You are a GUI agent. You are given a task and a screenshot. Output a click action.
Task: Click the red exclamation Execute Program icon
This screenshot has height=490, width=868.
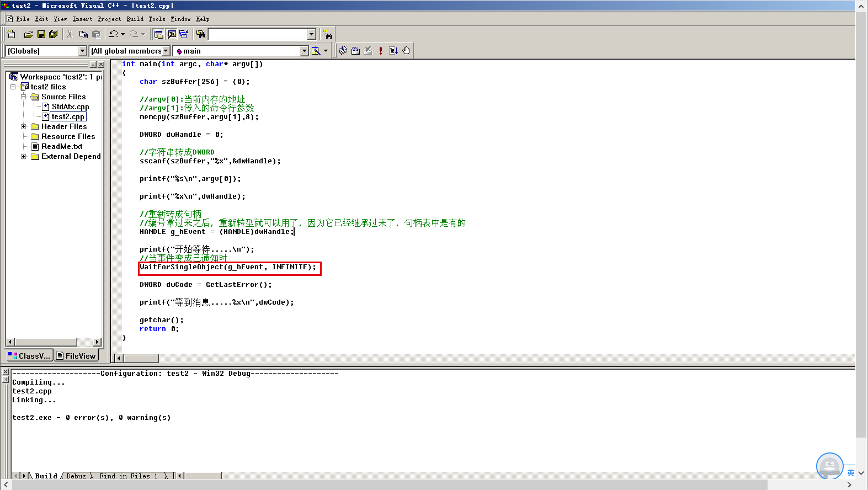click(x=381, y=51)
